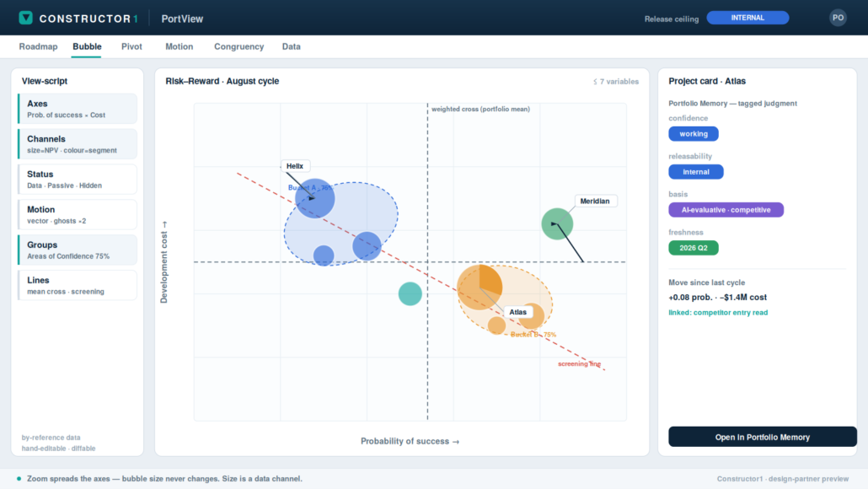
Task: Click the Constructor1 design-partner preview text
Action: (782, 479)
